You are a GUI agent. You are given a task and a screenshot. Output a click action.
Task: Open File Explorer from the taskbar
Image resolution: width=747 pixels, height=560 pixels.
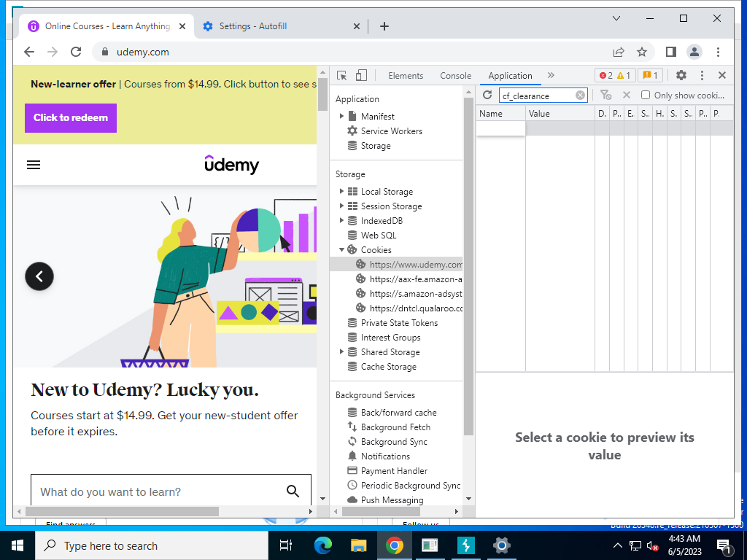coord(359,545)
